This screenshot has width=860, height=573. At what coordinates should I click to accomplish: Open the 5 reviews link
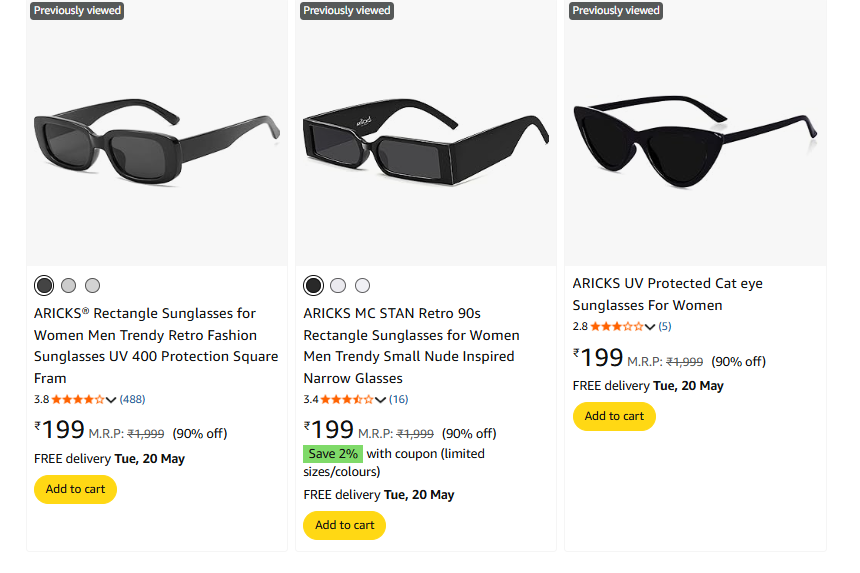click(x=665, y=326)
